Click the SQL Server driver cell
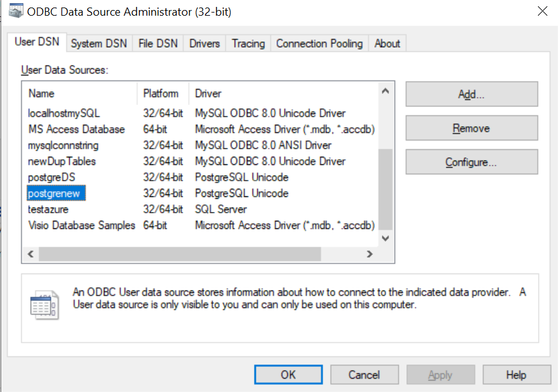 [x=221, y=209]
